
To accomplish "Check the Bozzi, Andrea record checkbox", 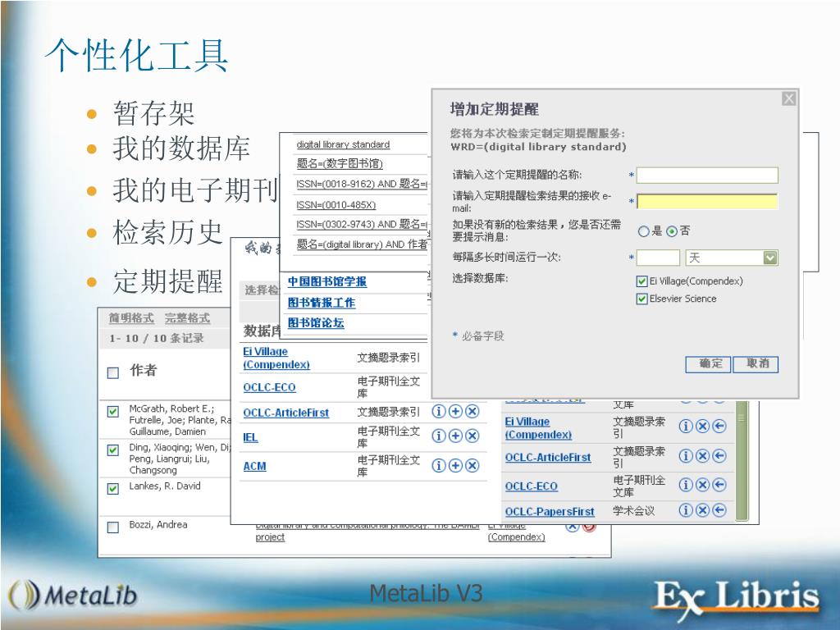I will tap(113, 527).
